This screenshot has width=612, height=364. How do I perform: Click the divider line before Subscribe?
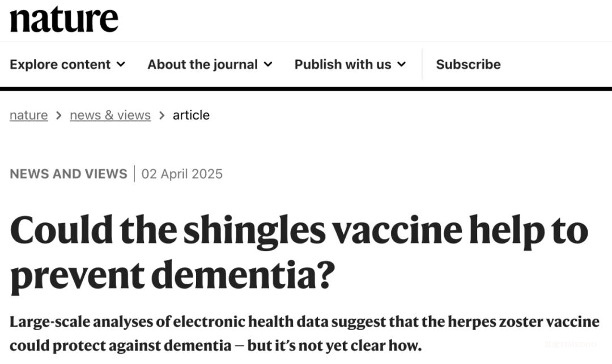(x=422, y=65)
